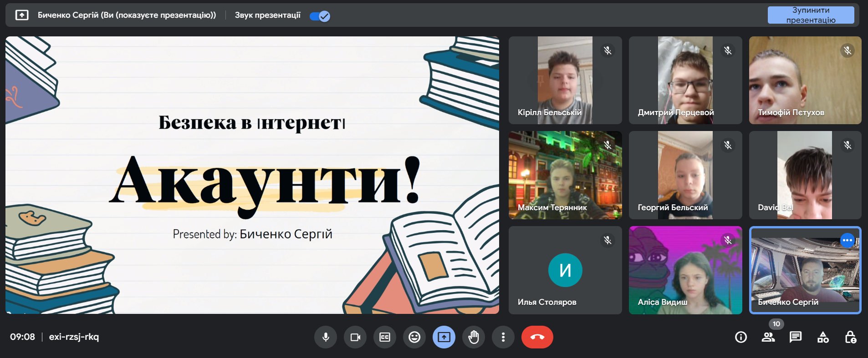
Task: Open more options three-dot menu
Action: [503, 337]
